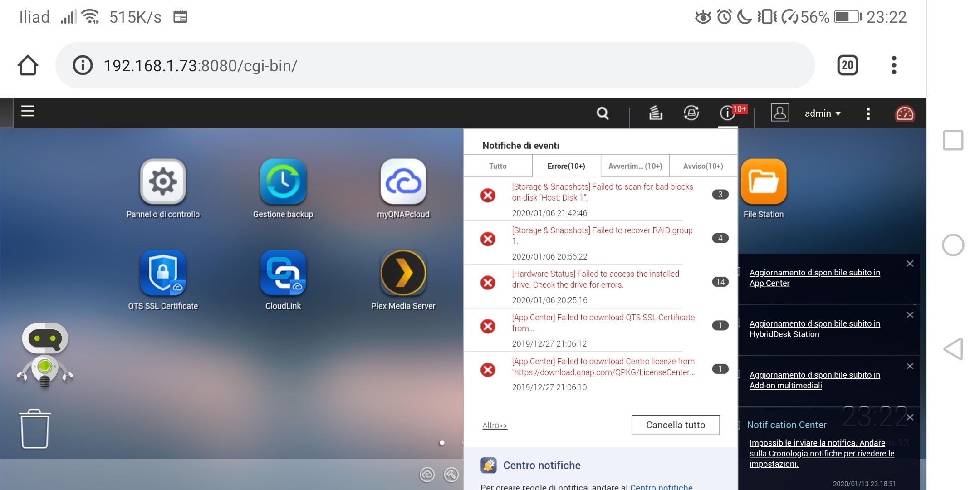Open File Station app
The height and width of the screenshot is (490, 980).
point(764,182)
